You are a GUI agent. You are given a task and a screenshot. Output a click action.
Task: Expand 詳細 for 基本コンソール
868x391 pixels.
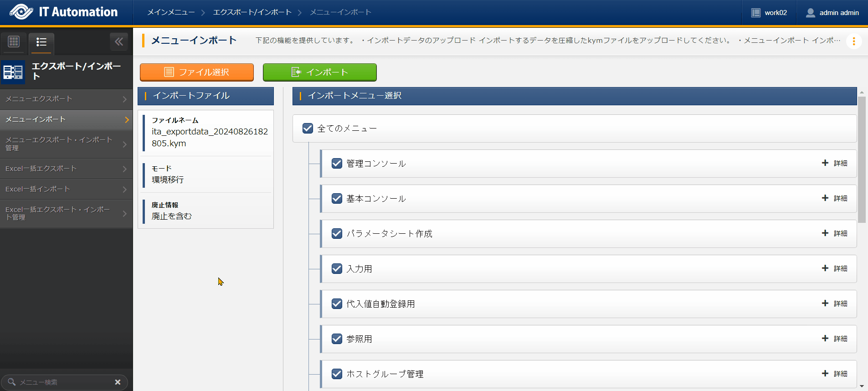point(835,198)
